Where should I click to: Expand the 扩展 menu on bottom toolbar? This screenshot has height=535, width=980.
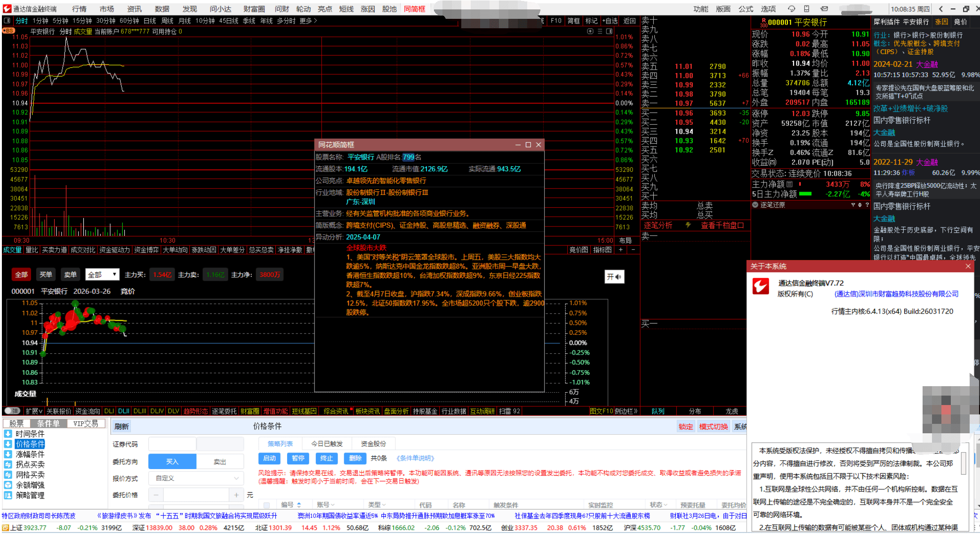[34, 411]
